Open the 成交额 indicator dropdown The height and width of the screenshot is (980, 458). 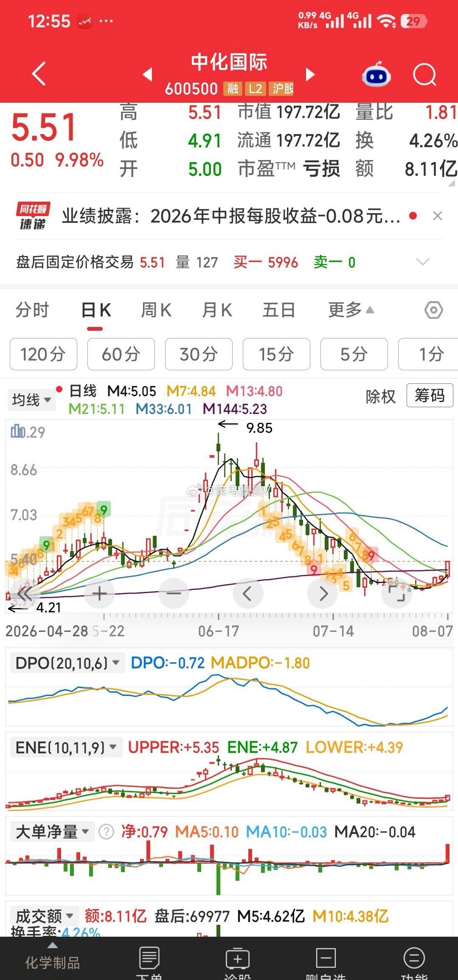pyautogui.click(x=45, y=916)
